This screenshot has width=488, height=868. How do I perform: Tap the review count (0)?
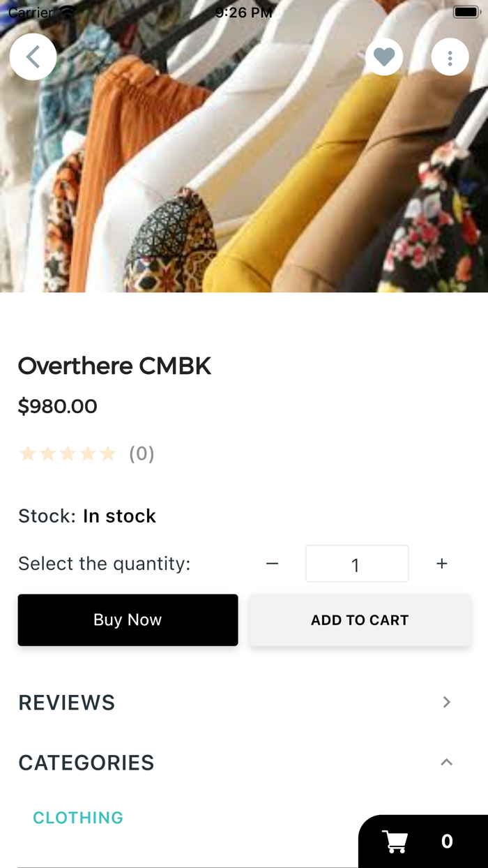(142, 454)
